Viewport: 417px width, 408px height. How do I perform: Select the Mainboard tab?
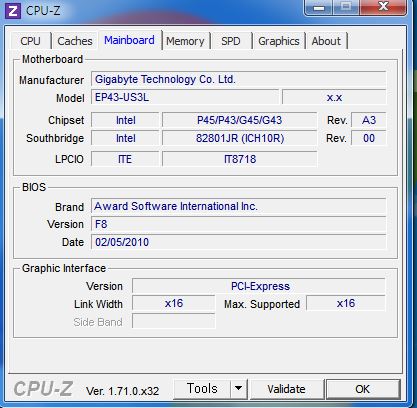pyautogui.click(x=129, y=40)
